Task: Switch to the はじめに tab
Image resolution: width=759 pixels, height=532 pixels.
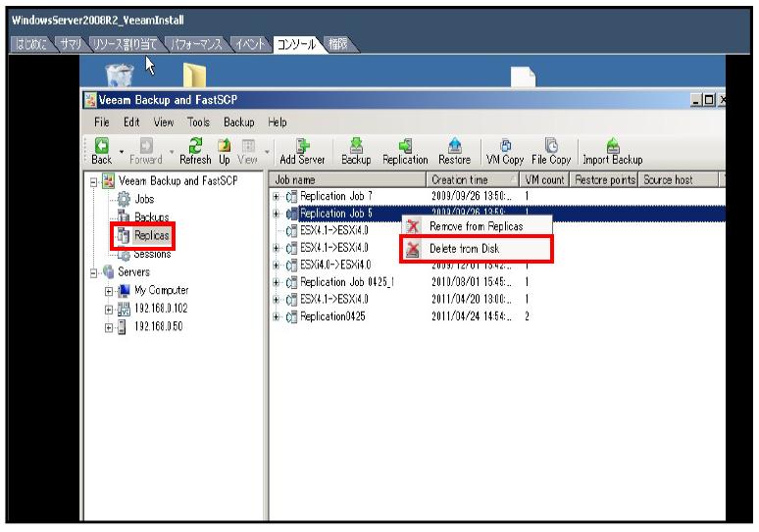Action: (x=31, y=44)
